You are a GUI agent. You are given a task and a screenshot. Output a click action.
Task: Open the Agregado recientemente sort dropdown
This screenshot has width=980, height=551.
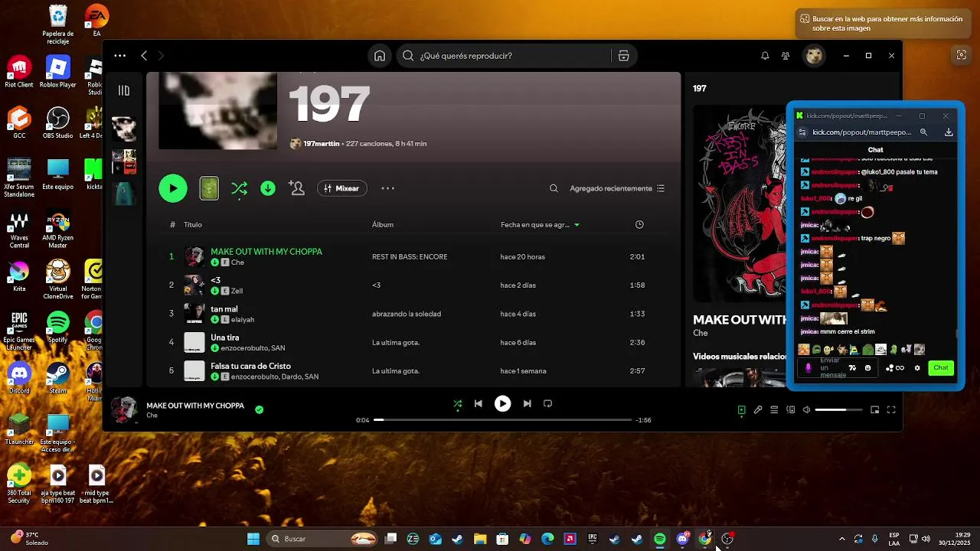(617, 188)
